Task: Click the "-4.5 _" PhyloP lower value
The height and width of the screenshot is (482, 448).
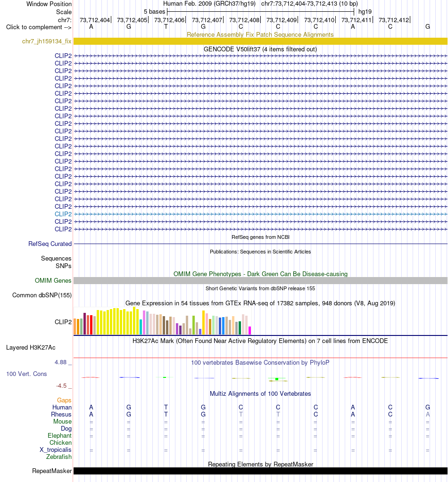Action: click(64, 386)
